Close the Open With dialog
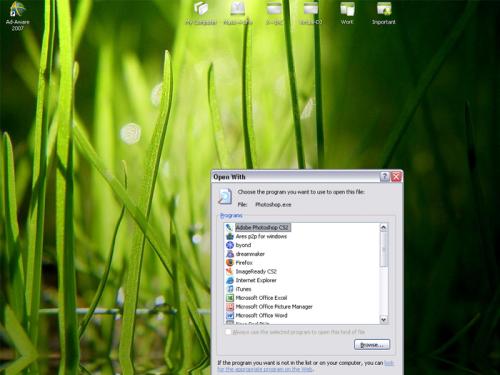 (396, 177)
